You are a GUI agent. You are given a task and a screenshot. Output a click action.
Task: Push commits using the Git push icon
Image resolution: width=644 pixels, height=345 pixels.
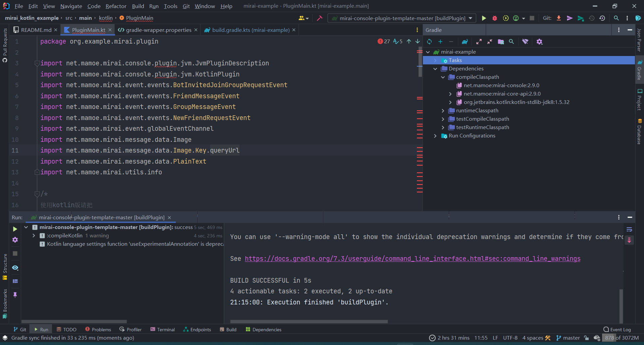570,18
